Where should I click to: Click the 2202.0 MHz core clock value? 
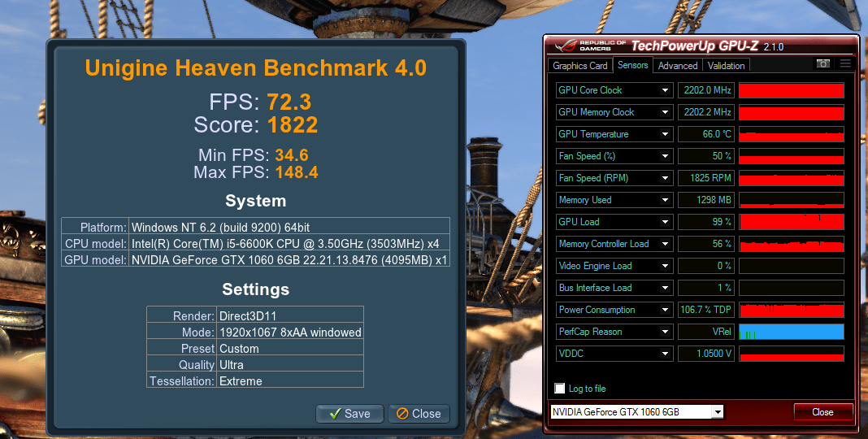(x=706, y=90)
